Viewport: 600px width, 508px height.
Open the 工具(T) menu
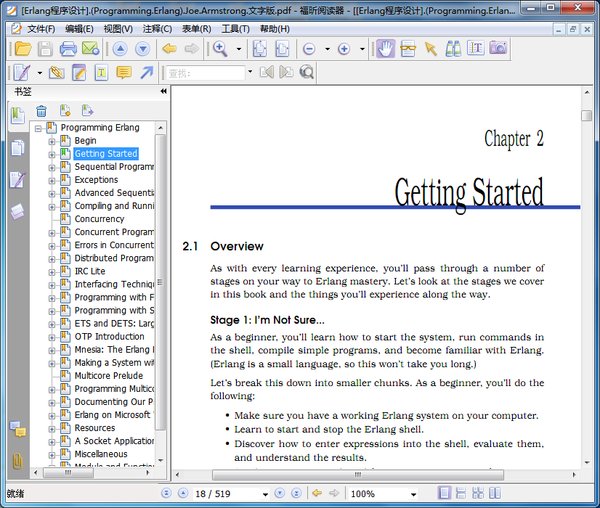pyautogui.click(x=236, y=29)
